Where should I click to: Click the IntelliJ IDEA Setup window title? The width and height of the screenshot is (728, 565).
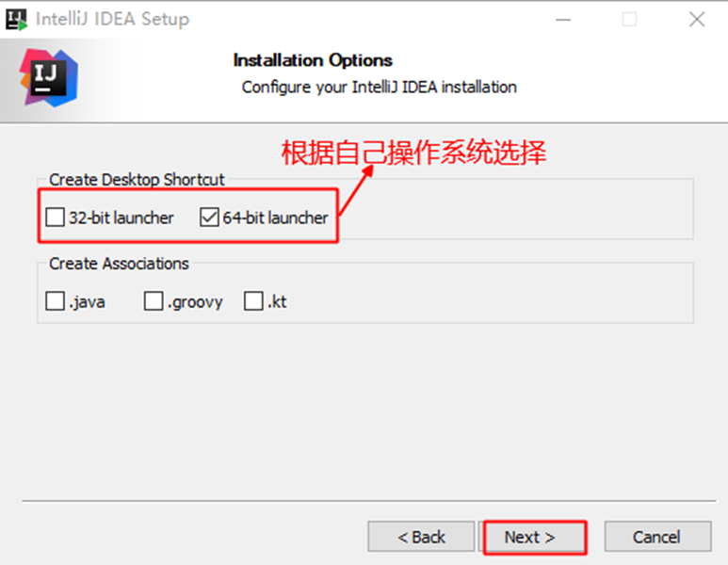[x=112, y=20]
